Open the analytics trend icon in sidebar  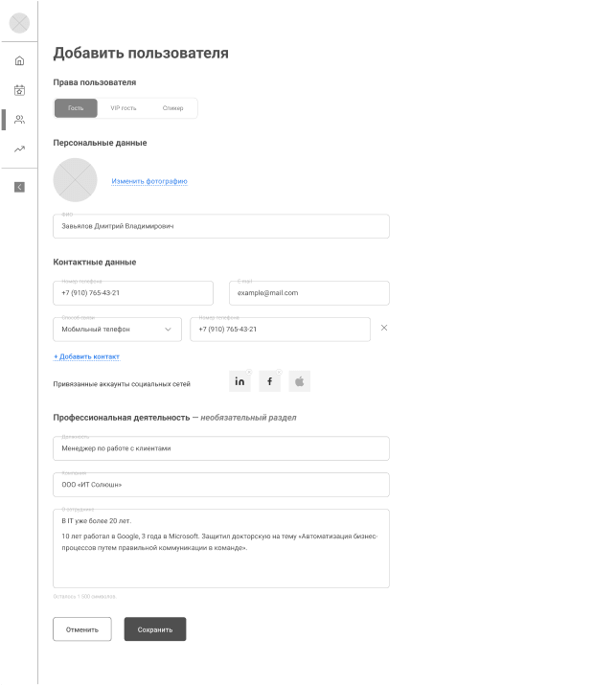click(19, 149)
